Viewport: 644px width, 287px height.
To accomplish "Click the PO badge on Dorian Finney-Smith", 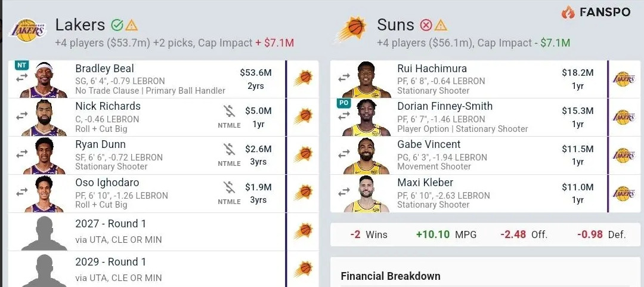I will pos(344,103).
